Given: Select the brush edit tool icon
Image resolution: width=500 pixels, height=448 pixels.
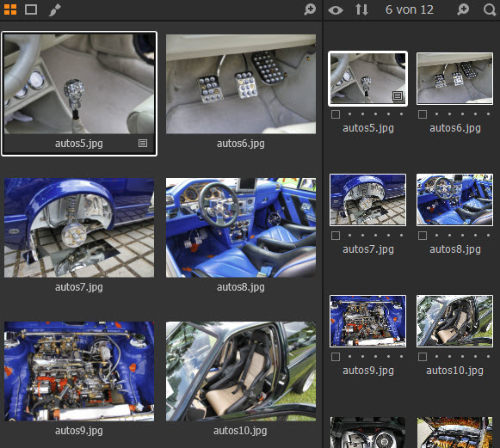Looking at the screenshot, I should point(55,10).
